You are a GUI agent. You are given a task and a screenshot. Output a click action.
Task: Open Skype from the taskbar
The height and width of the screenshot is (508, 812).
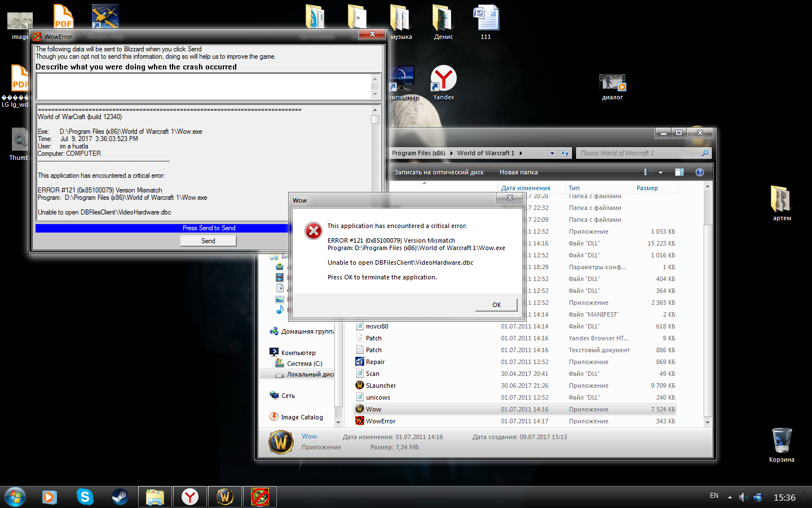click(x=85, y=497)
